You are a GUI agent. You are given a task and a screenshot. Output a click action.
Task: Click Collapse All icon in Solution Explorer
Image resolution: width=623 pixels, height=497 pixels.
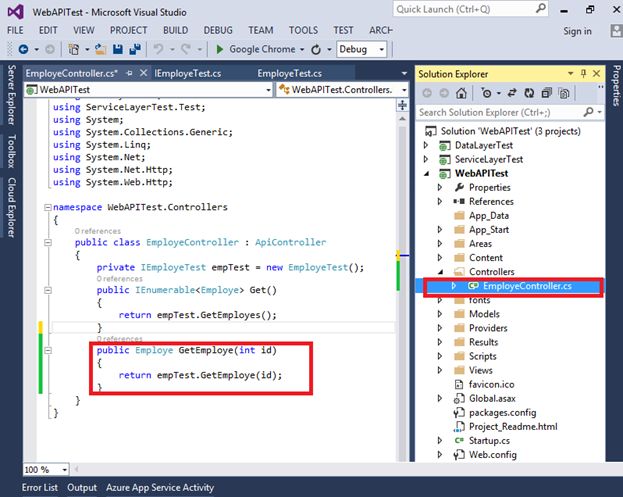coord(547,93)
